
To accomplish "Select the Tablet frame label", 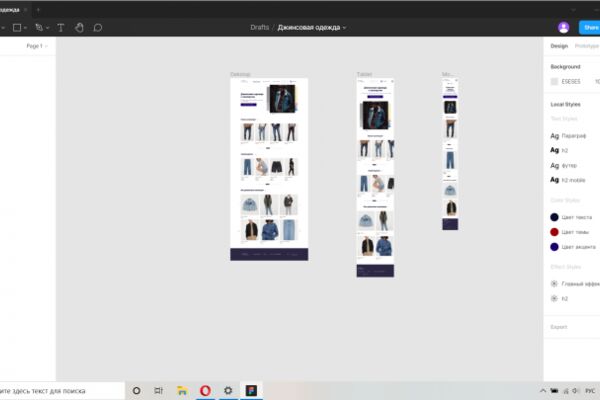I will coord(364,74).
